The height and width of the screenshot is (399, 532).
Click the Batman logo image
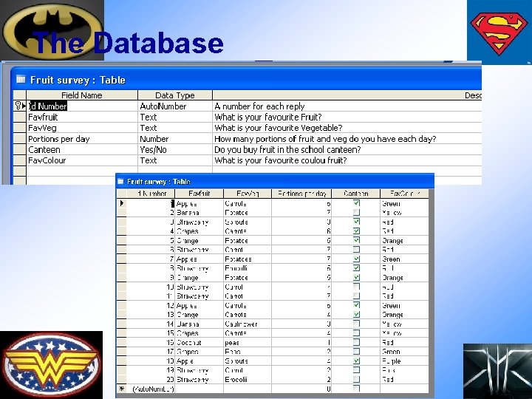52,30
